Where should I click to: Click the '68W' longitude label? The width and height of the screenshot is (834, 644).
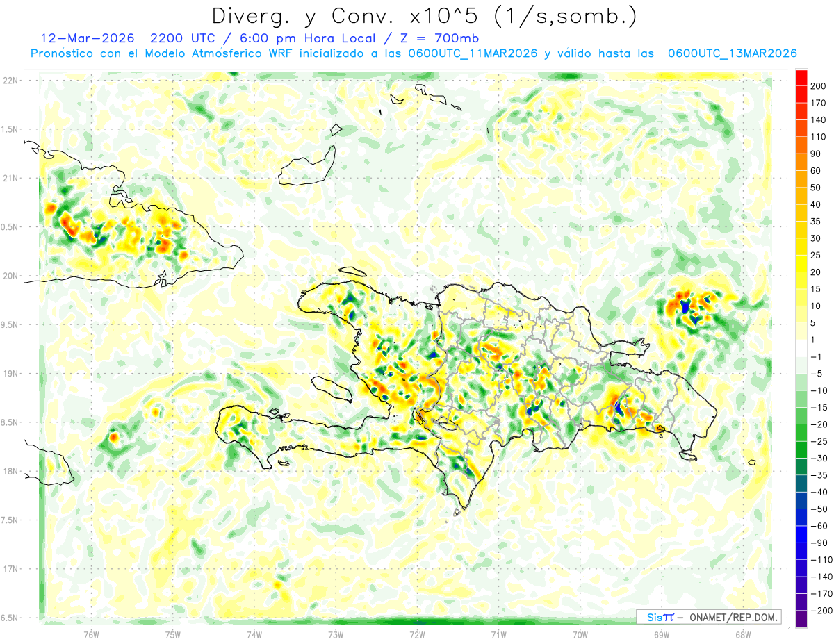point(743,634)
